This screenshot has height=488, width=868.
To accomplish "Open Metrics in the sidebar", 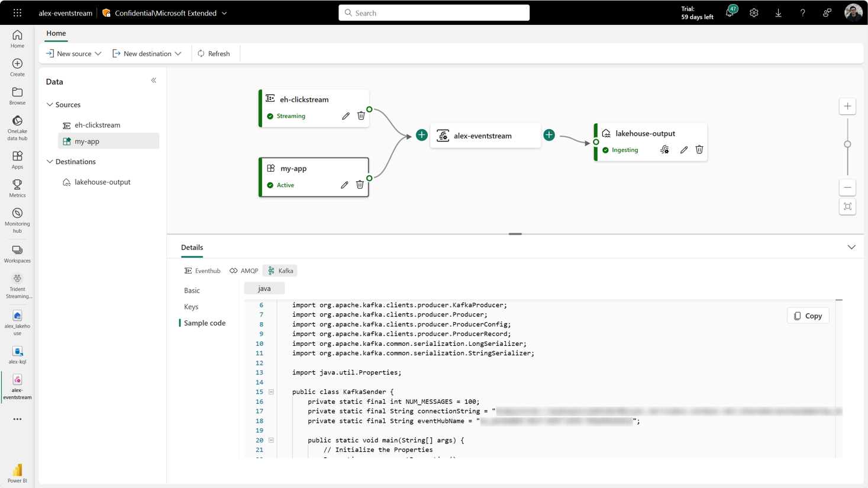I will click(x=17, y=188).
